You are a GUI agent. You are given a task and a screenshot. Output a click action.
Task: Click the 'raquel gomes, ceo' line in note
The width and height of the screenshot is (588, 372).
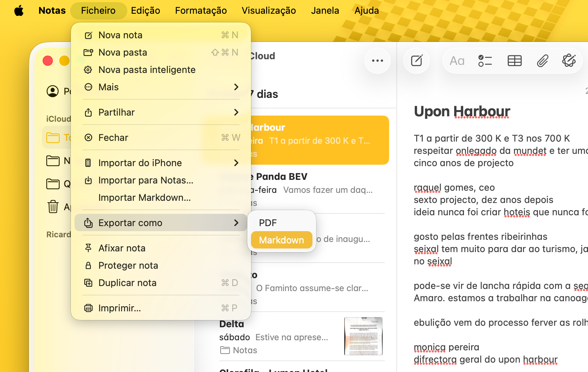[454, 187]
